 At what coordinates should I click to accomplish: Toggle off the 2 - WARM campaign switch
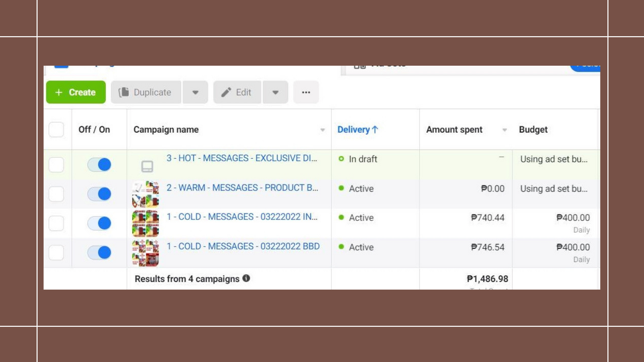click(99, 194)
